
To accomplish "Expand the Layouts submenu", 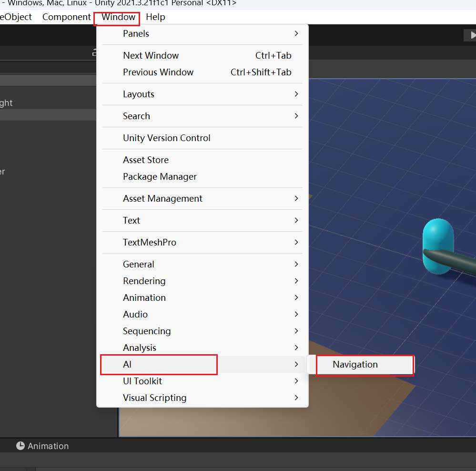I will [203, 94].
